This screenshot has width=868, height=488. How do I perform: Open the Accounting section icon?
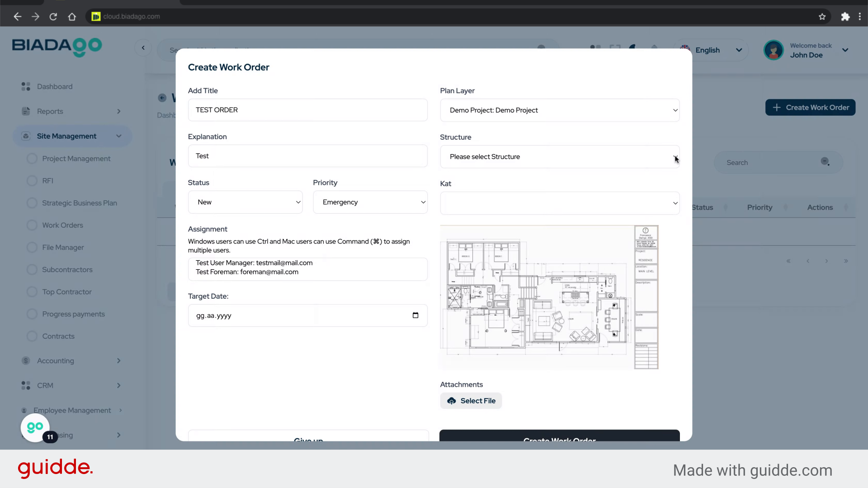click(25, 361)
